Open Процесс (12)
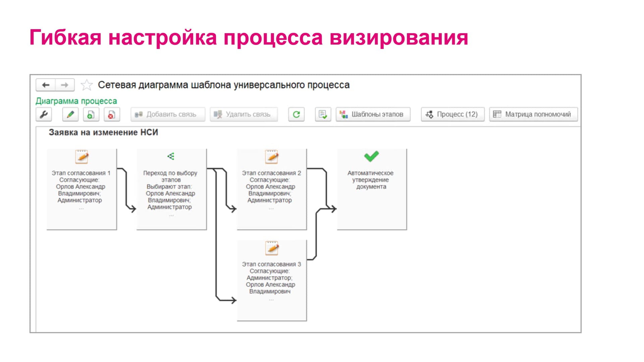The height and width of the screenshot is (362, 644). click(453, 115)
